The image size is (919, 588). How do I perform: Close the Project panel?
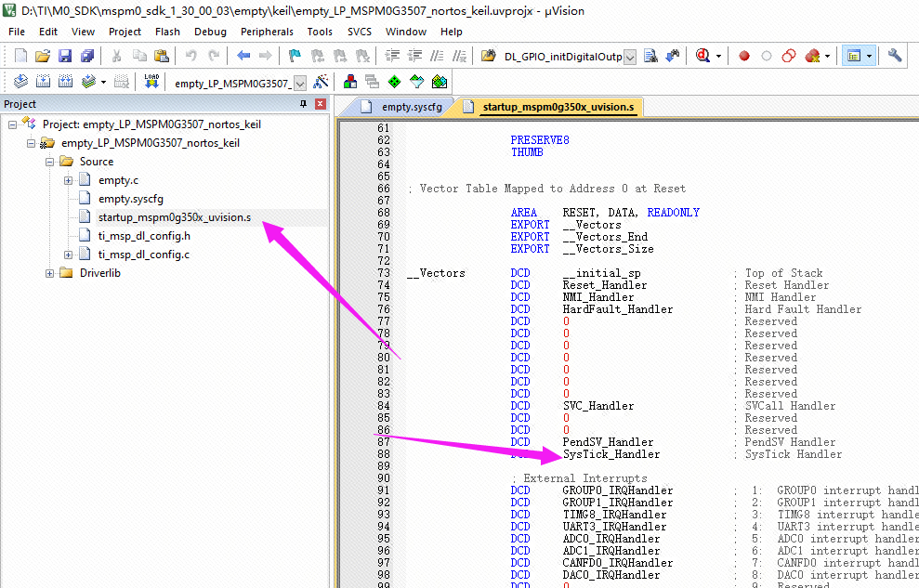click(x=321, y=104)
